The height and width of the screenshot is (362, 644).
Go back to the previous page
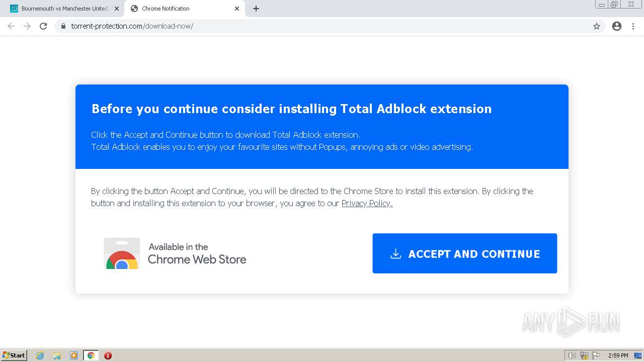(x=11, y=26)
